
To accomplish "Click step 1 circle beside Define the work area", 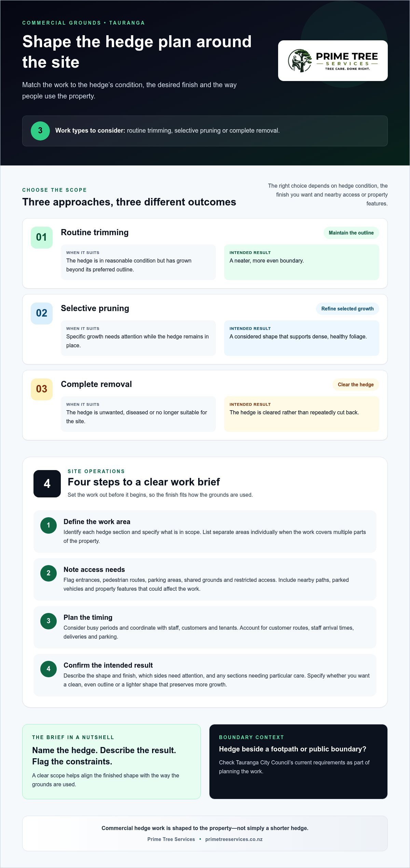I will pos(49,525).
